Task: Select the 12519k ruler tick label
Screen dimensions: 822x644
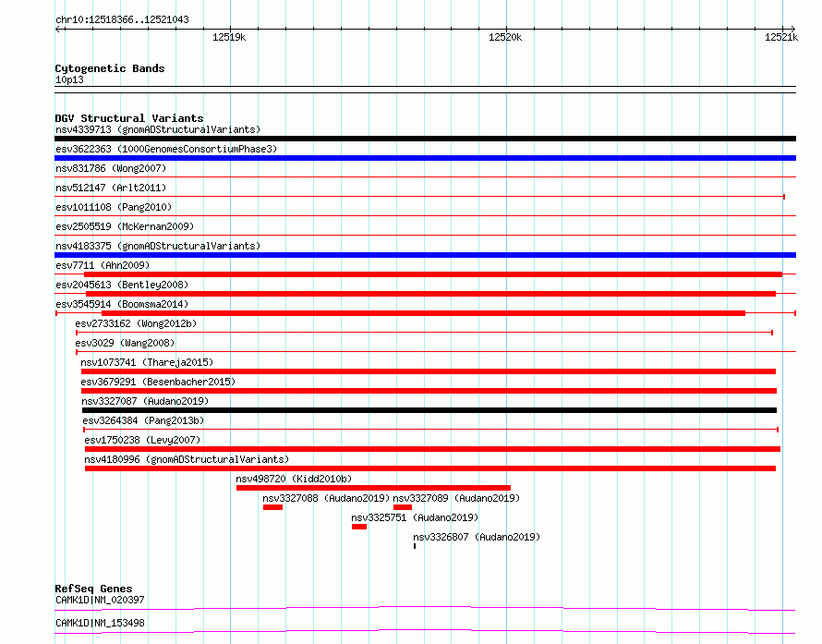Action: point(229,37)
